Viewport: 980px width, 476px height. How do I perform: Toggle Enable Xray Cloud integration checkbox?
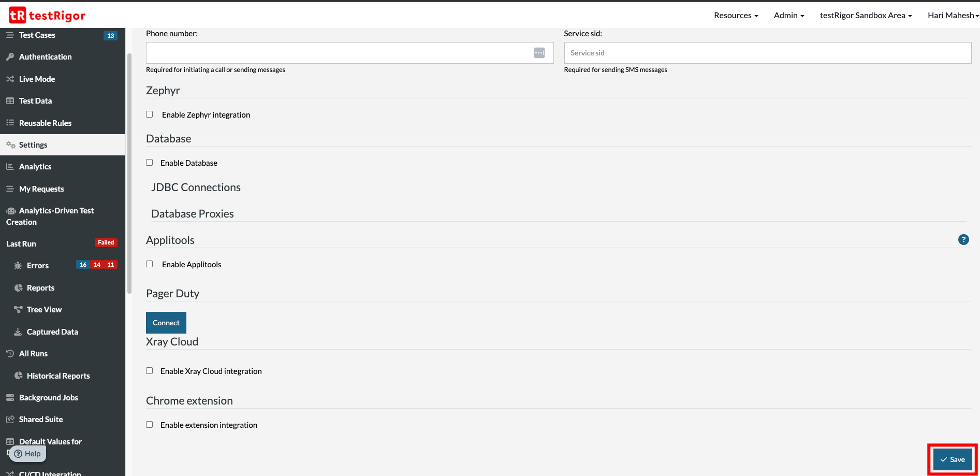(150, 371)
